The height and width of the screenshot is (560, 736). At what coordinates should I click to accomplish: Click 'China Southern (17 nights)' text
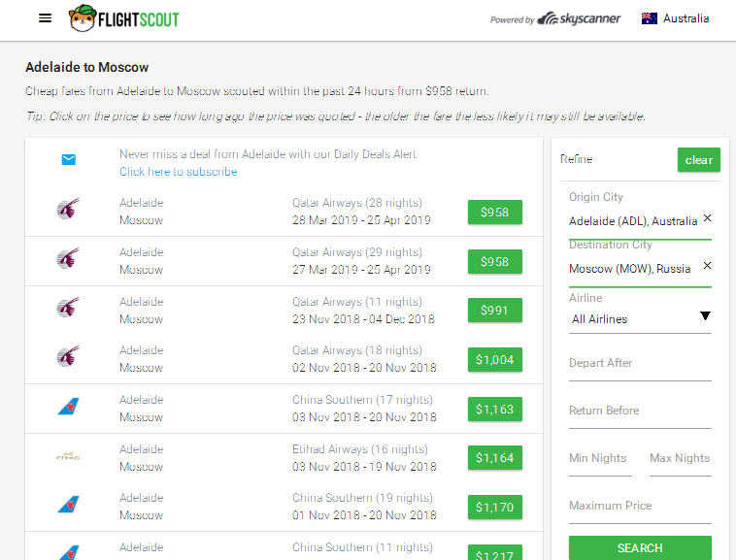[x=362, y=400]
